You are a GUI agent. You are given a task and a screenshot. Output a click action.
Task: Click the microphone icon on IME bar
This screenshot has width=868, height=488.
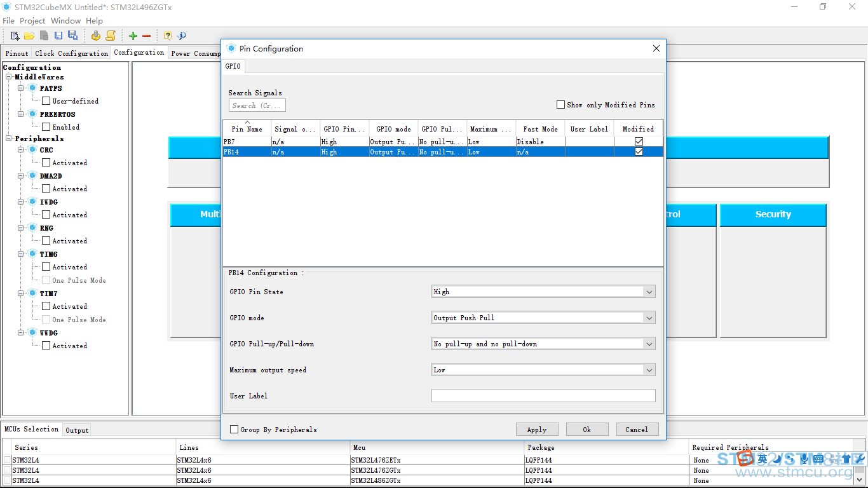click(x=804, y=459)
